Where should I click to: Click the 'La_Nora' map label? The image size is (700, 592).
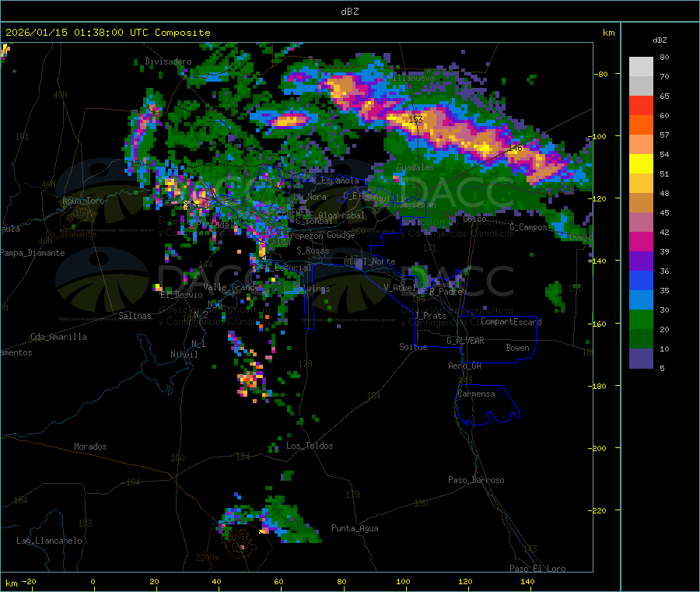310,197
